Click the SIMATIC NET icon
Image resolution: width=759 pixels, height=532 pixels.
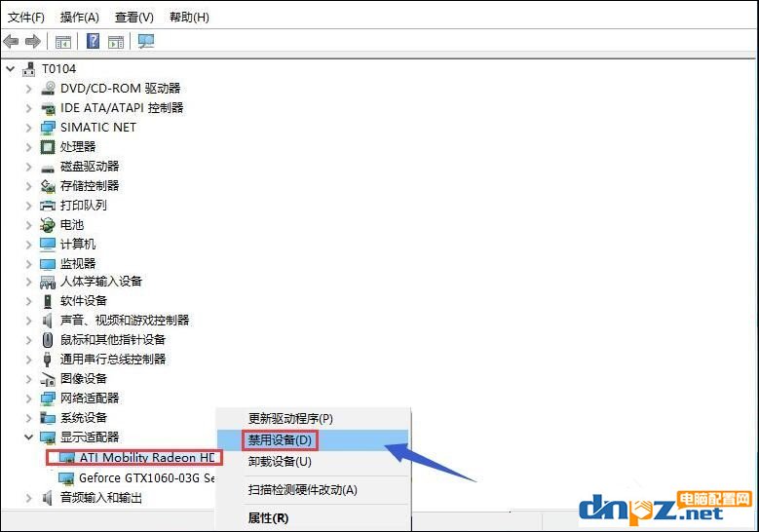pyautogui.click(x=48, y=128)
